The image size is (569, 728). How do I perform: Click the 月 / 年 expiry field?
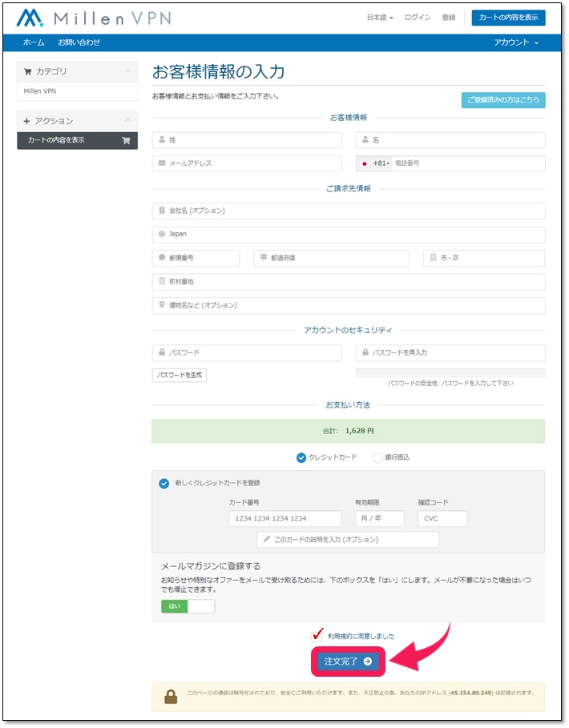pyautogui.click(x=380, y=519)
